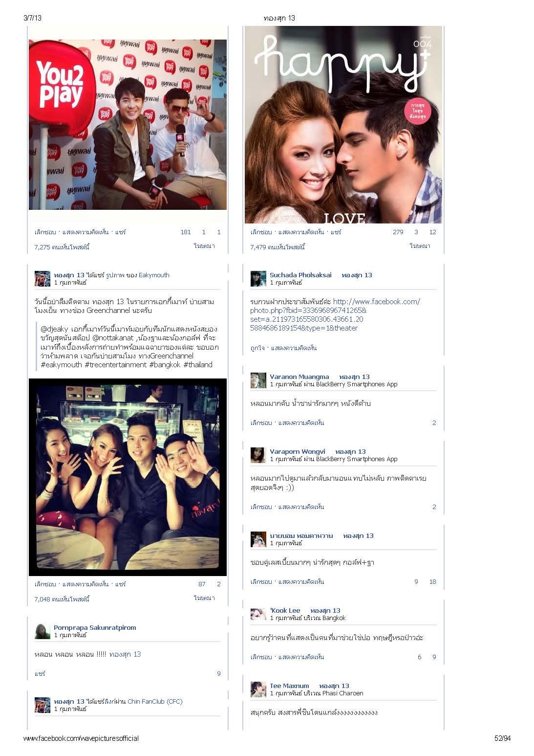Screen dimensions: 534x756
Task: Click เลิกชอบ under the happy magazine cover
Action: tap(261, 232)
